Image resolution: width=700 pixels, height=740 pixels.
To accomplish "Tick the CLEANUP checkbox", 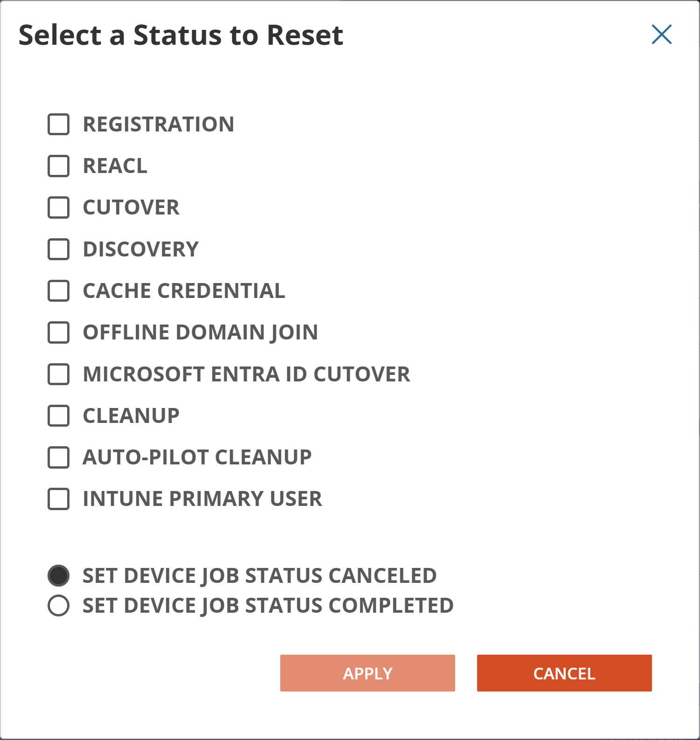I will pyautogui.click(x=58, y=415).
